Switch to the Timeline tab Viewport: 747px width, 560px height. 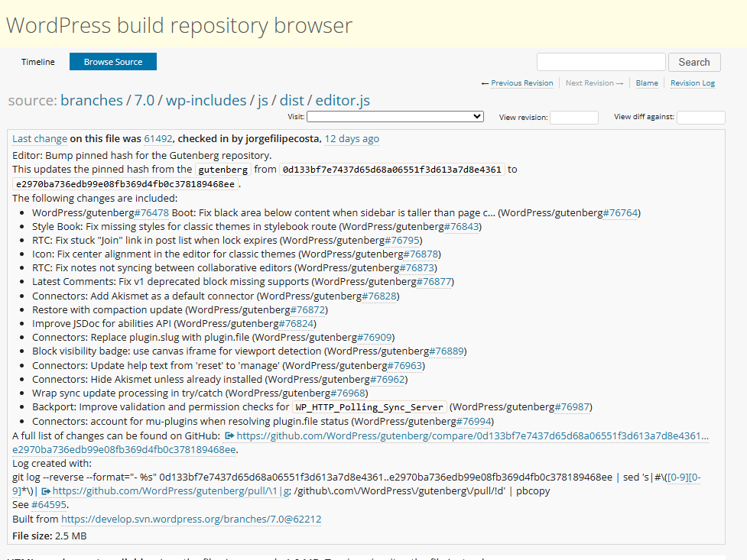coord(37,62)
